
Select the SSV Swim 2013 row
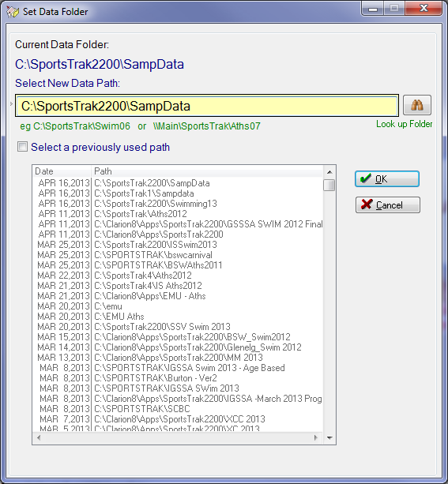pyautogui.click(x=178, y=327)
